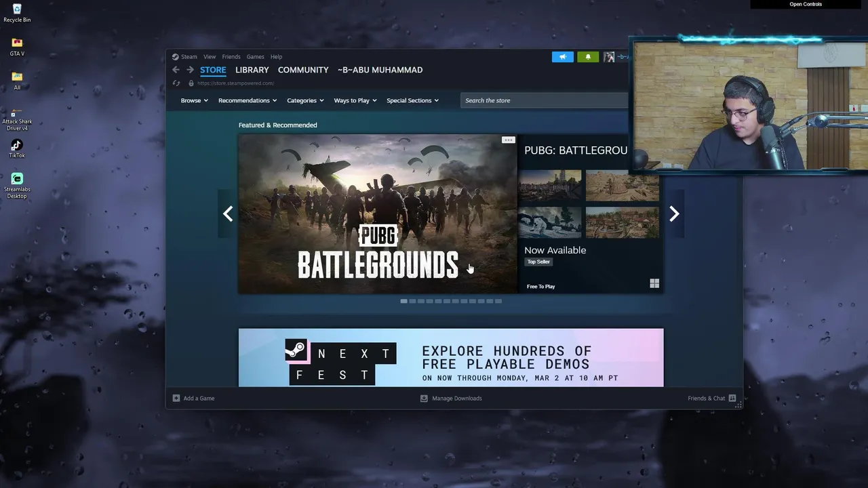Open the user avatar in Steam header

[609, 57]
